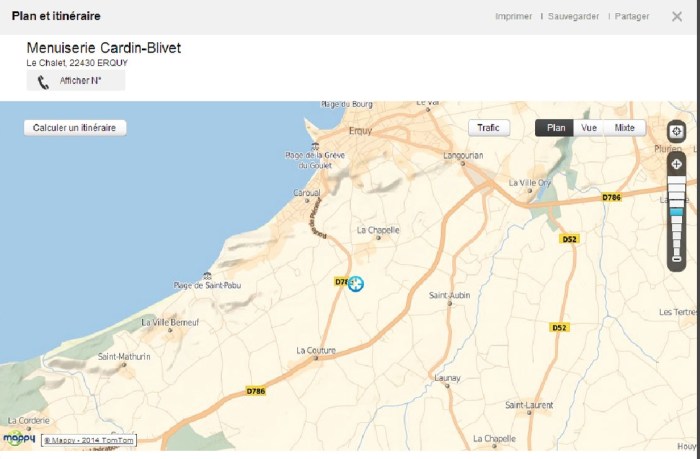
Task: Open the Mappy 2014 TomTom copyright link
Action: 88,439
